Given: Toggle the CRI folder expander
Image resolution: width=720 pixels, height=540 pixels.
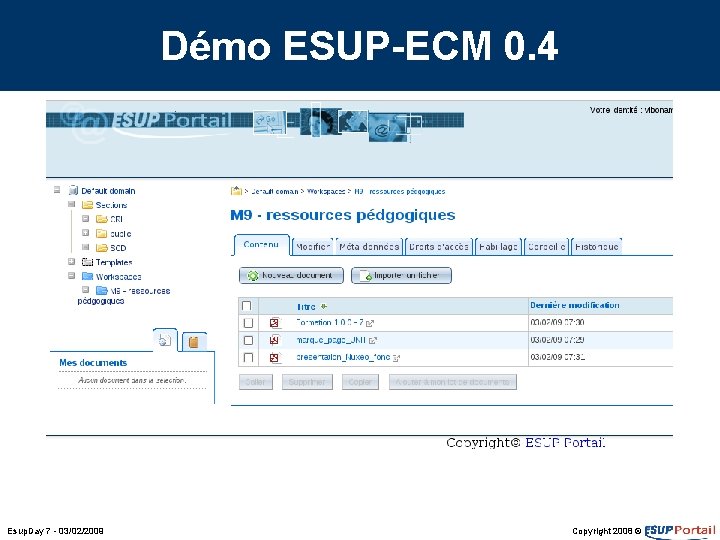Looking at the screenshot, I should click(85, 219).
